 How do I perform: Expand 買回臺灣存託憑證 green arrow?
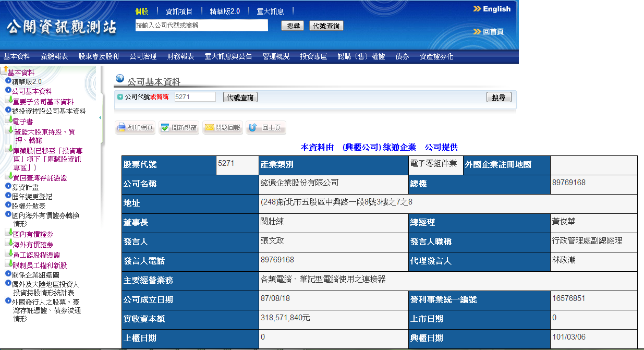[x=9, y=176]
